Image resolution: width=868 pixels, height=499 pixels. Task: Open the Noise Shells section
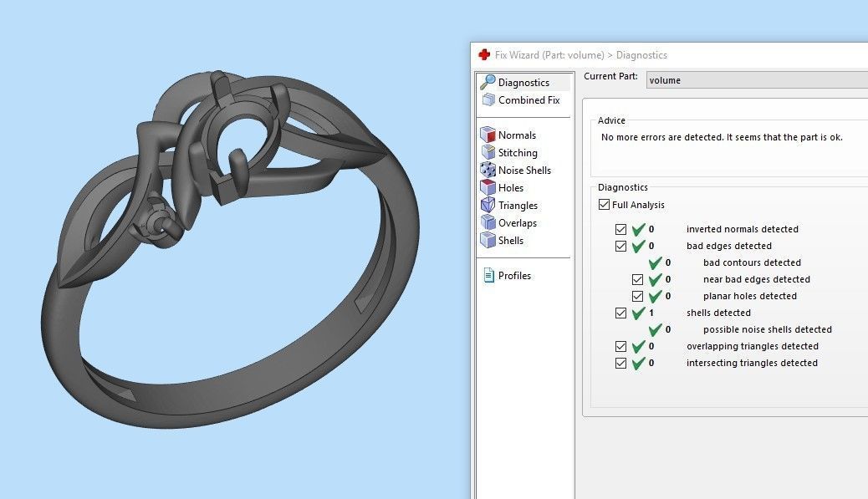[x=524, y=171]
